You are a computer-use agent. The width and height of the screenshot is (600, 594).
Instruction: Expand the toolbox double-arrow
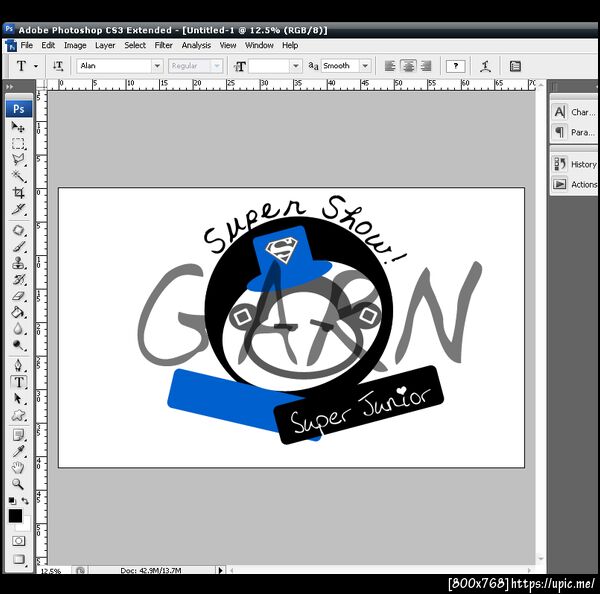click(10, 87)
